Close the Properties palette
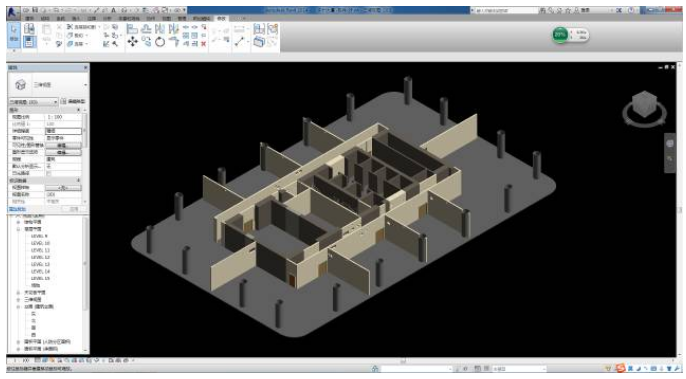 pos(85,68)
